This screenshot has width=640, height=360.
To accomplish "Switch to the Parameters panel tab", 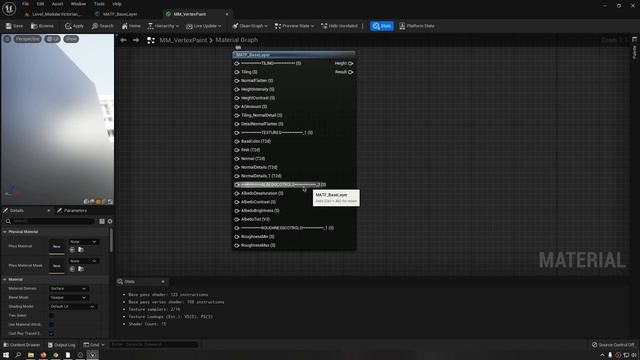I will pyautogui.click(x=72, y=211).
